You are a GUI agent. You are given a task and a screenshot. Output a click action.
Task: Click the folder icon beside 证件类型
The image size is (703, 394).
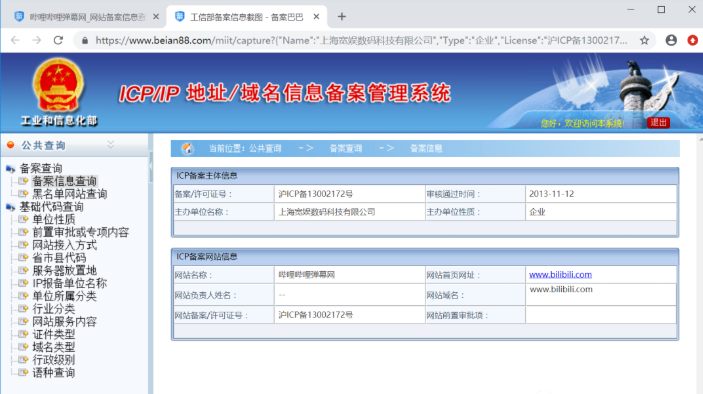pos(23,334)
